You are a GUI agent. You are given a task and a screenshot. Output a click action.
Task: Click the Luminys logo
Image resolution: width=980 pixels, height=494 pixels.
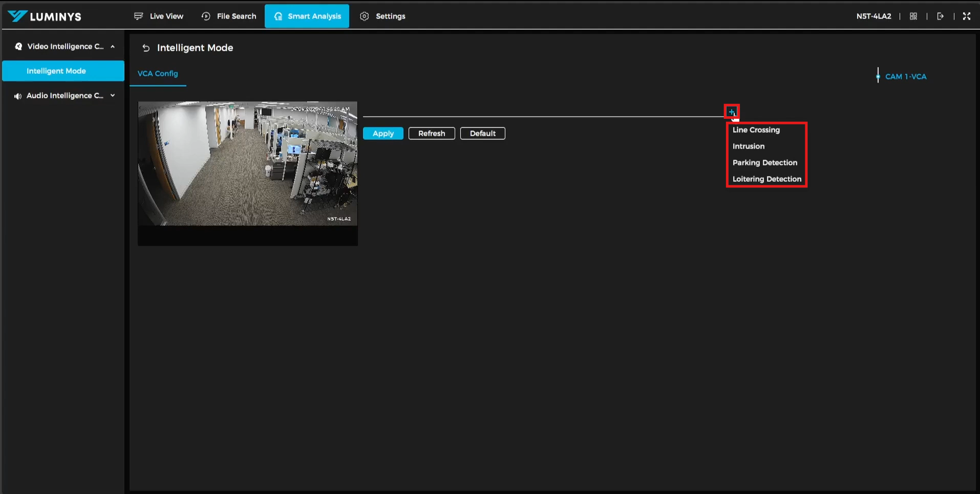[x=45, y=16]
